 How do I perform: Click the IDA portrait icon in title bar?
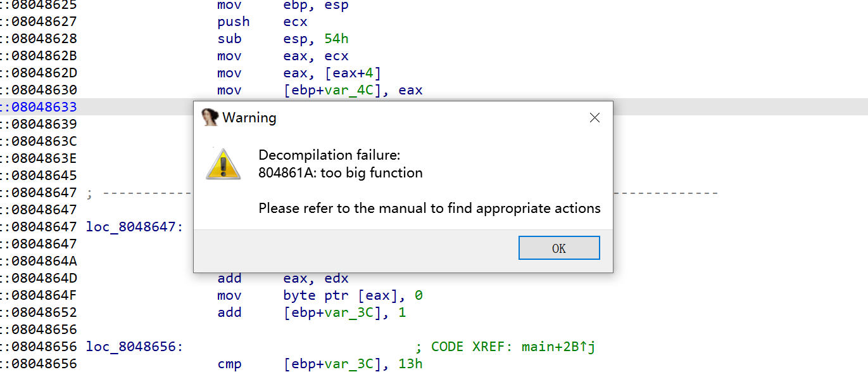tap(210, 117)
